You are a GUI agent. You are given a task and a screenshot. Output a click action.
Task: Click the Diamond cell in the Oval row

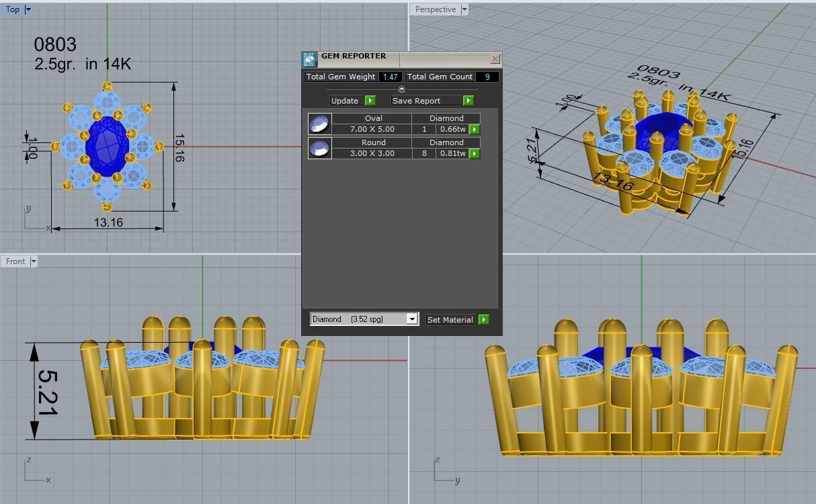tap(446, 118)
